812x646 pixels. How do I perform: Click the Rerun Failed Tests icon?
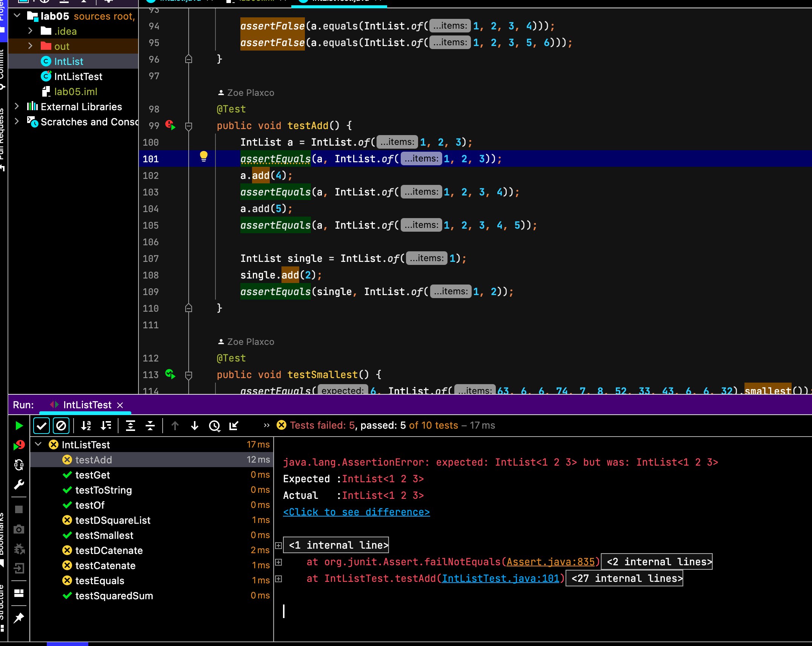point(19,445)
